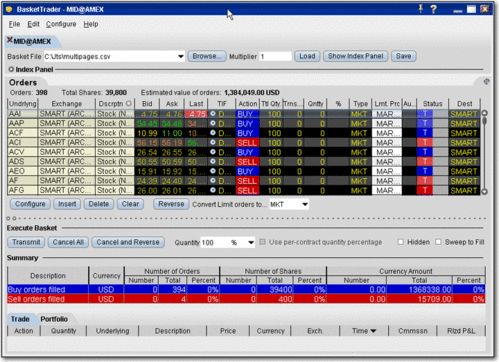Click the BUY action cell for AEO
This screenshot has height=362, width=499.
(x=247, y=171)
